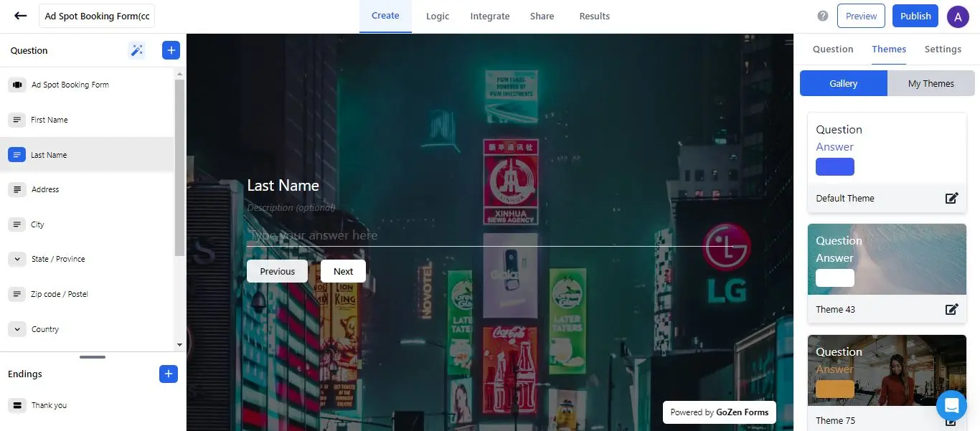Switch to the Logic tab

click(438, 16)
